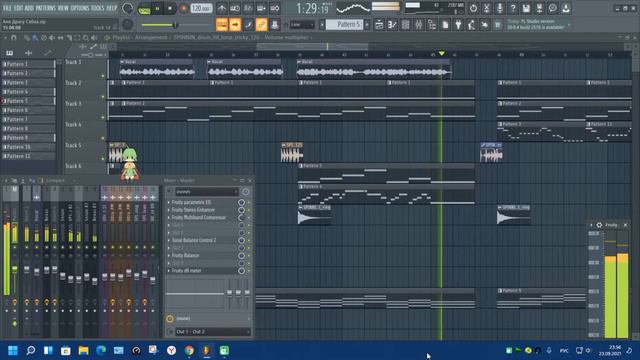Select Pattern 10 in the pattern list
The width and height of the screenshot is (640, 360).
(x=28, y=147)
